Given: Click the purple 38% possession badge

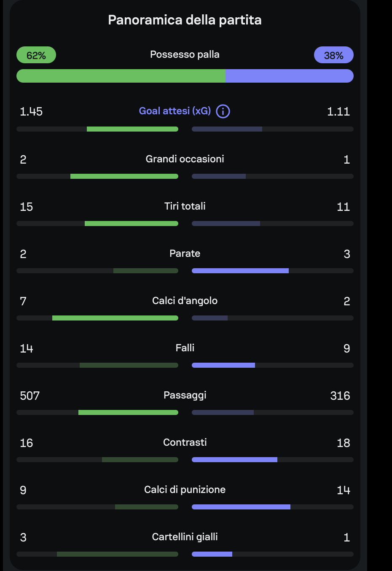Looking at the screenshot, I should [334, 55].
